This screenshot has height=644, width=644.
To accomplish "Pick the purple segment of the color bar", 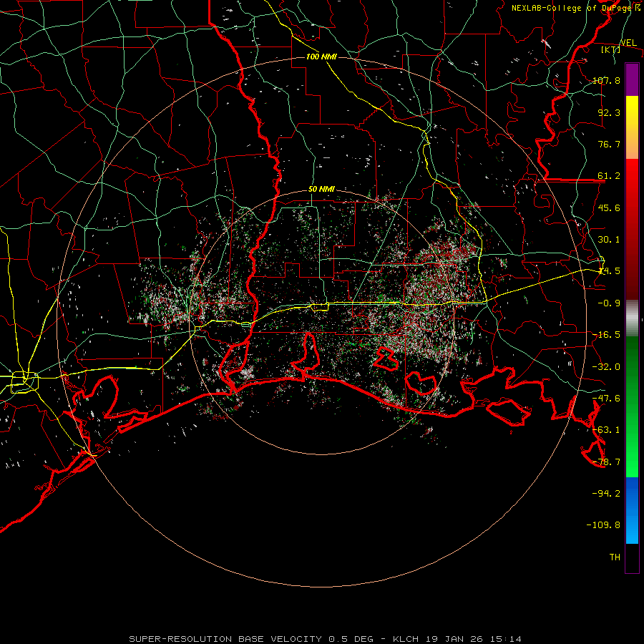I will tap(632, 79).
